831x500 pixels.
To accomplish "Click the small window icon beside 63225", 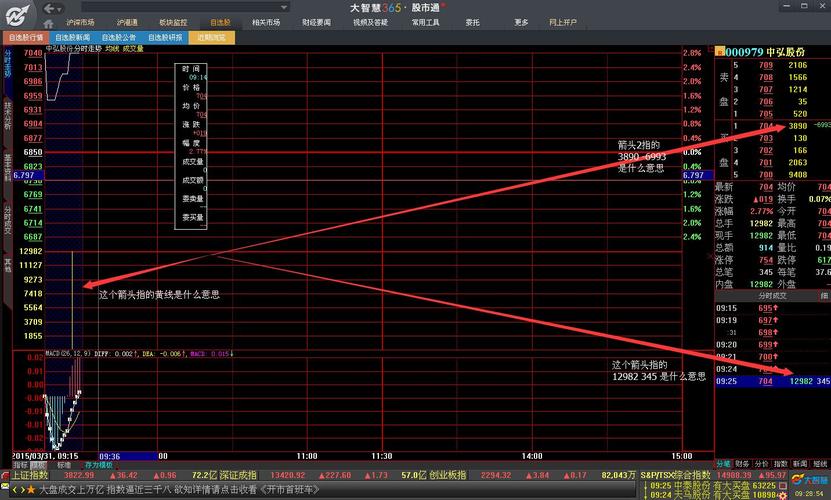I will pyautogui.click(x=782, y=486).
